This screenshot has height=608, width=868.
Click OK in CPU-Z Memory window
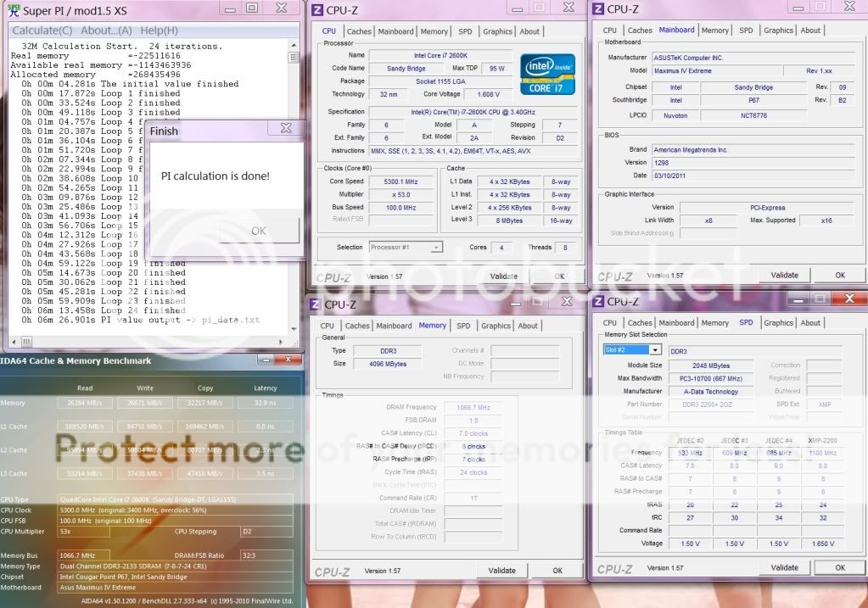557,571
